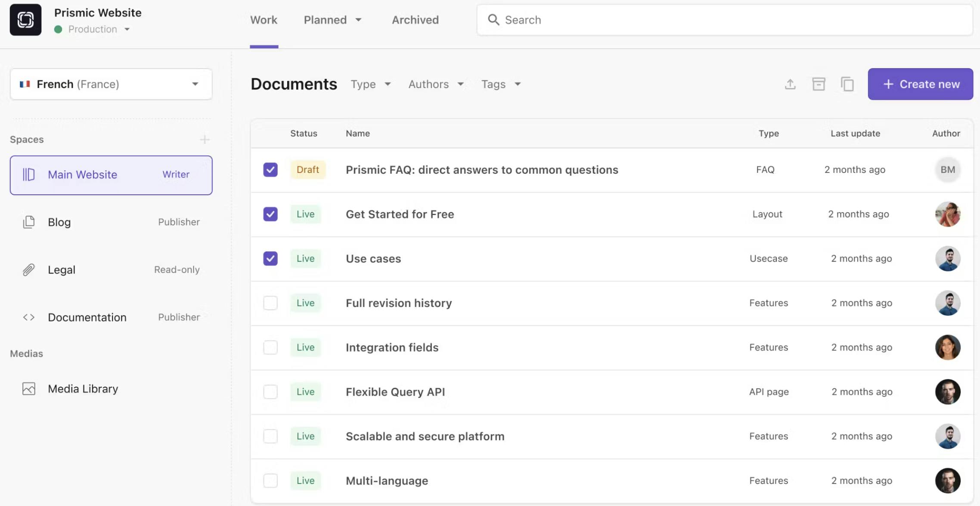
Task: Click the duplicate documents icon
Action: (847, 84)
